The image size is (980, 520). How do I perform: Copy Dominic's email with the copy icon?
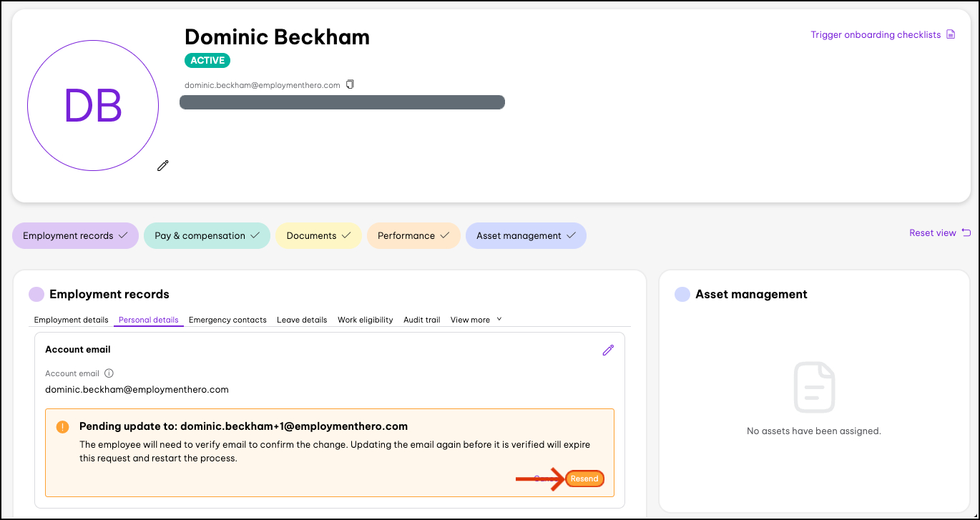click(x=350, y=84)
